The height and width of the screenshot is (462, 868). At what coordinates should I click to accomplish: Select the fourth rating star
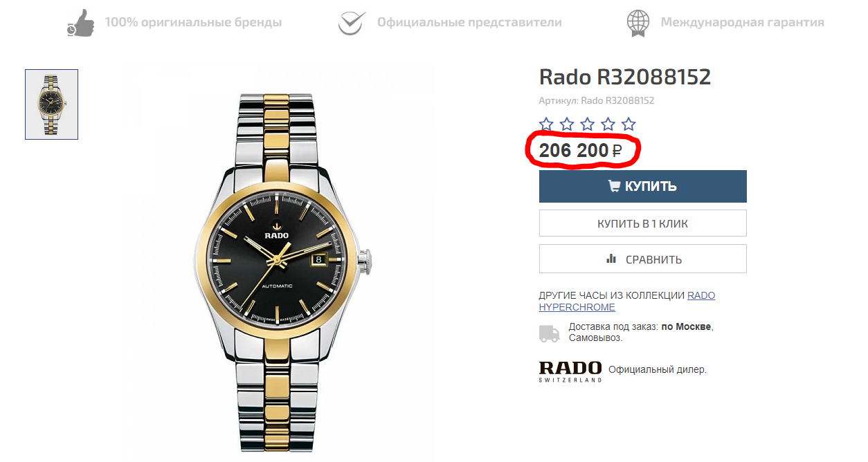click(x=608, y=124)
